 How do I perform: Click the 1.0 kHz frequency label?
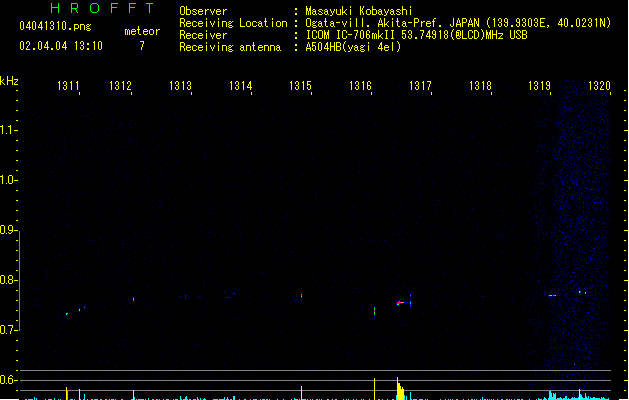pyautogui.click(x=8, y=180)
